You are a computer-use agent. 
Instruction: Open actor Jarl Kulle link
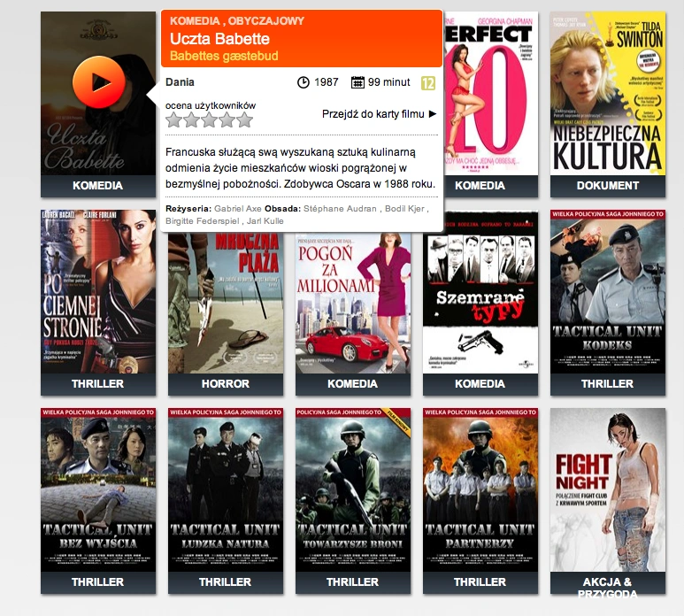(x=265, y=220)
